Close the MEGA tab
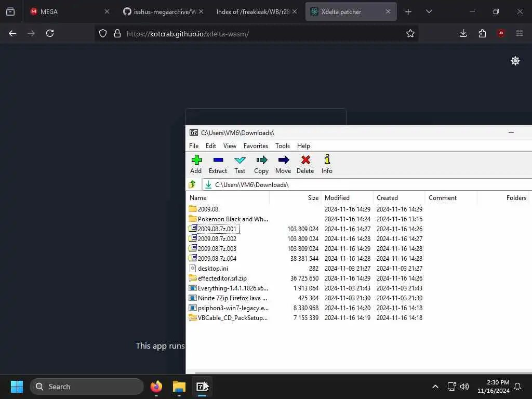Image resolution: width=532 pixels, height=399 pixels. click(107, 11)
